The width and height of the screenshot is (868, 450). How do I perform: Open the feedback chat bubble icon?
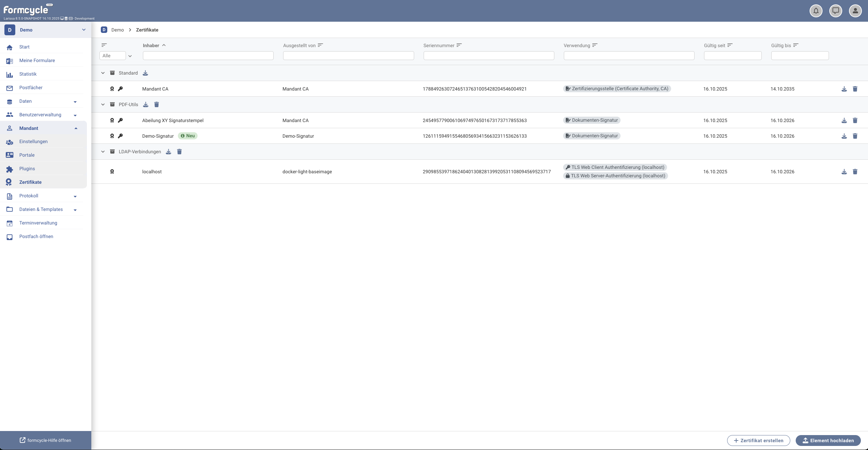(835, 11)
